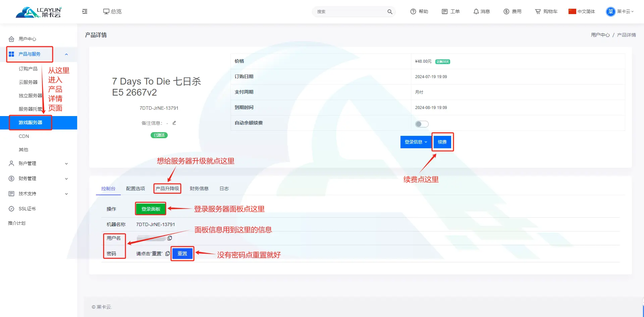Open 服务器托管 submenu item
The width and height of the screenshot is (644, 317).
pos(31,109)
